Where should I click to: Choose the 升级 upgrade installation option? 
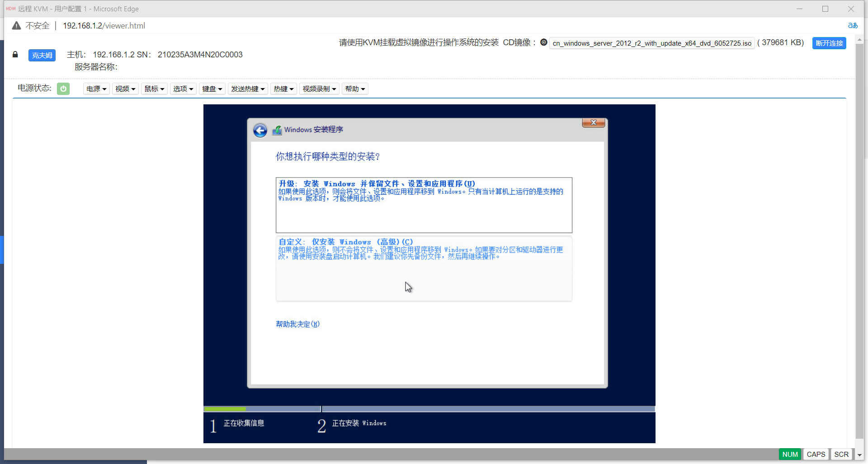(x=424, y=205)
